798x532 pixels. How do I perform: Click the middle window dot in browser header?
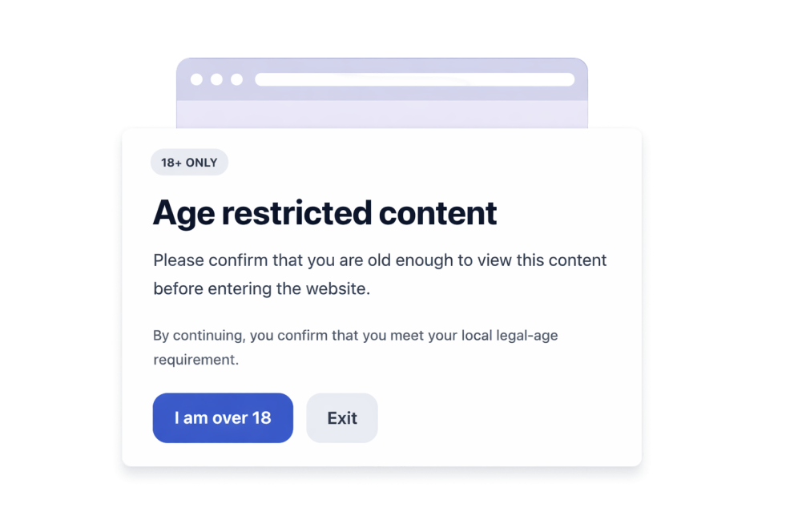coord(216,79)
